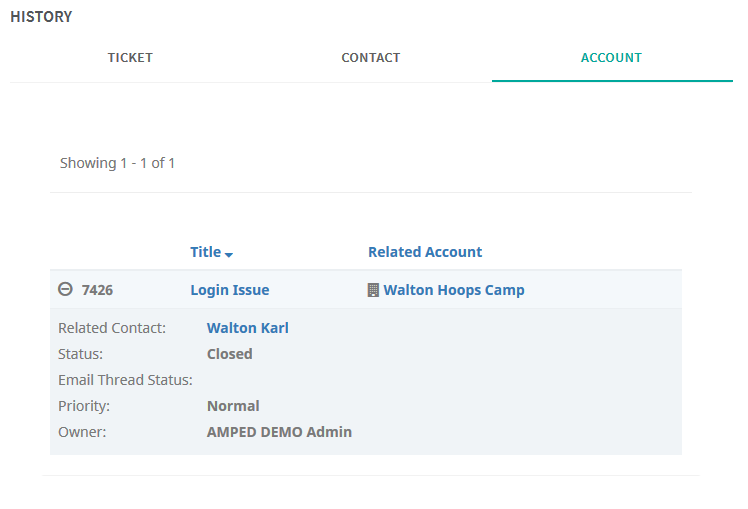The image size is (748, 509).
Task: Click the Email Thread Status label
Action: (125, 380)
